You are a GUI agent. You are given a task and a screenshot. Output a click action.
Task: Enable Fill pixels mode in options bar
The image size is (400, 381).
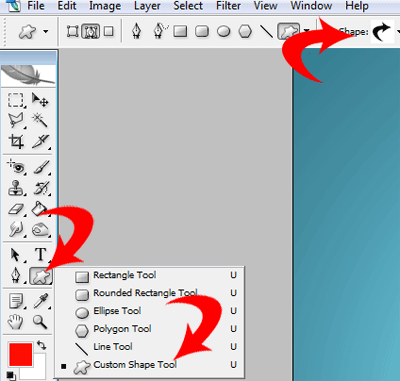(108, 32)
